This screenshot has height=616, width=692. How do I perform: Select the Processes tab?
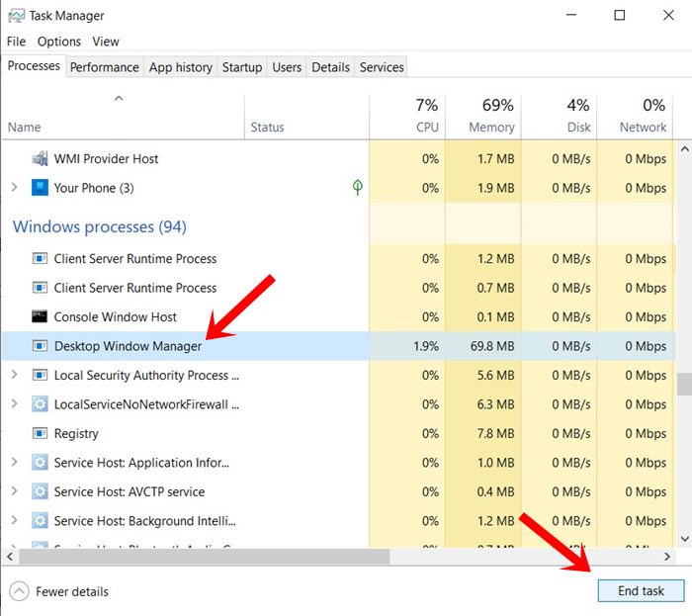[x=34, y=65]
